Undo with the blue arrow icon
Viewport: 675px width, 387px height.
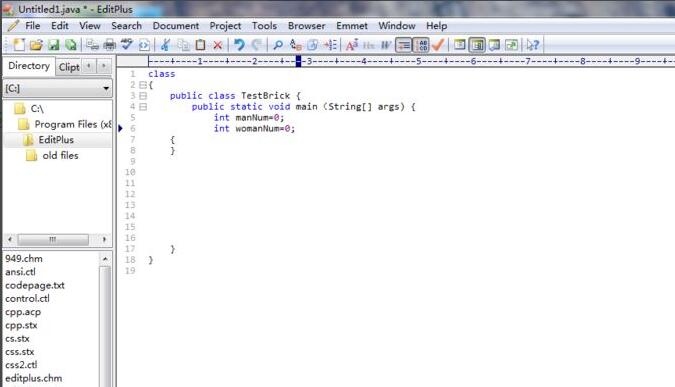pos(239,45)
